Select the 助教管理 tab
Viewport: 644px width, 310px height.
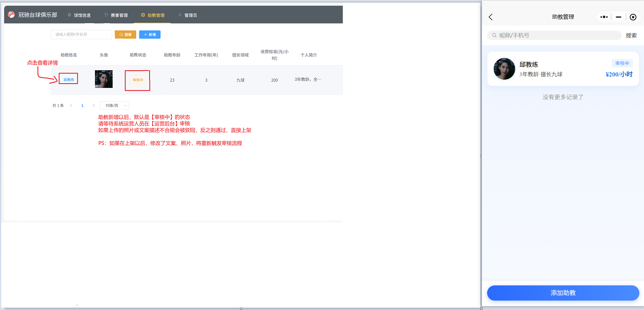click(153, 15)
